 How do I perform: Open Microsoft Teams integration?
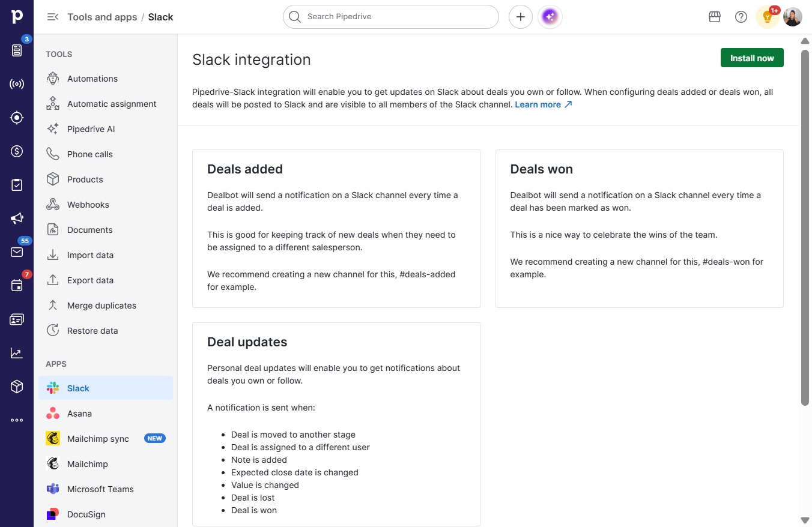point(106,489)
